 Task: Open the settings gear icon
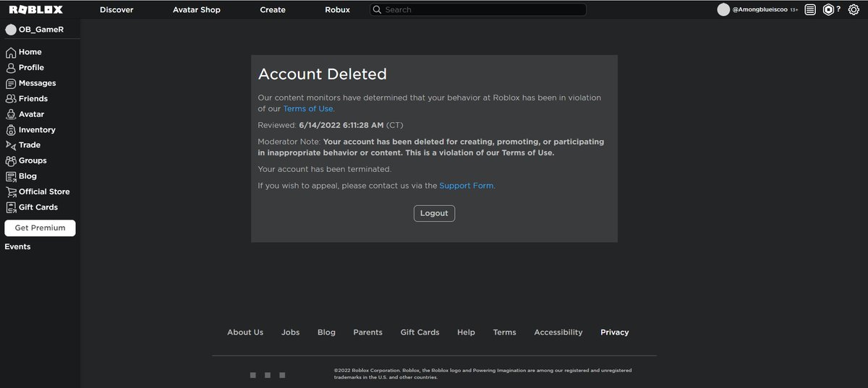(853, 10)
